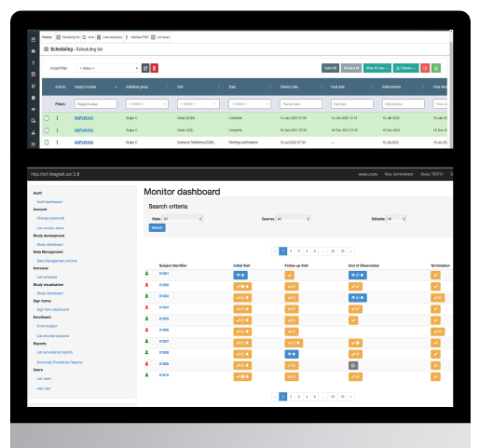The image size is (479, 448).
Task: Click the Initial window filter input field
Action: pyautogui.click(x=404, y=104)
